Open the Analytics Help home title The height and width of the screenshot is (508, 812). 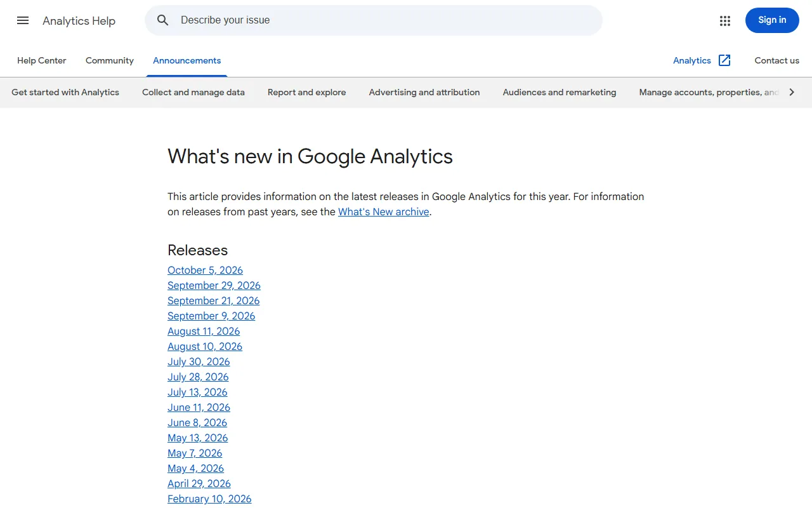click(79, 20)
